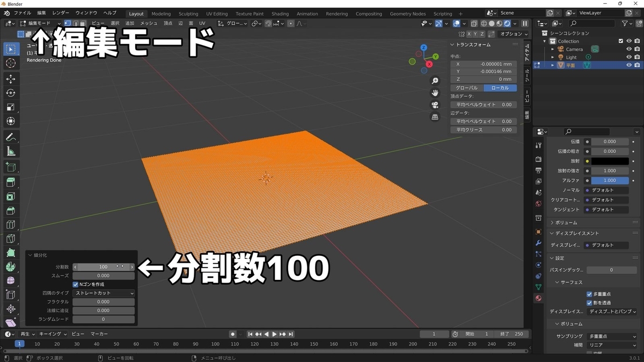Enable the snapping magnet icon in the header
Viewport: 644px width, 362px height.
(x=268, y=24)
